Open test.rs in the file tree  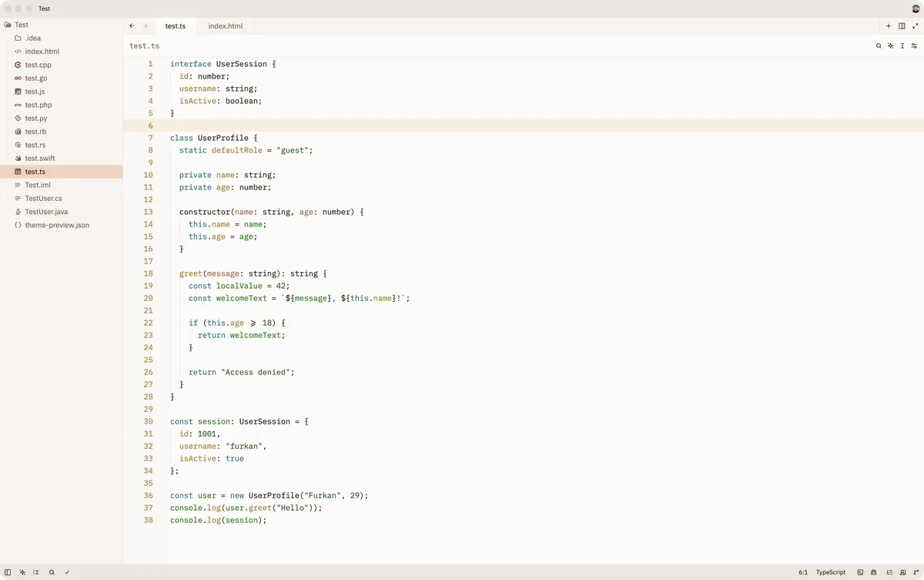click(x=62, y=145)
